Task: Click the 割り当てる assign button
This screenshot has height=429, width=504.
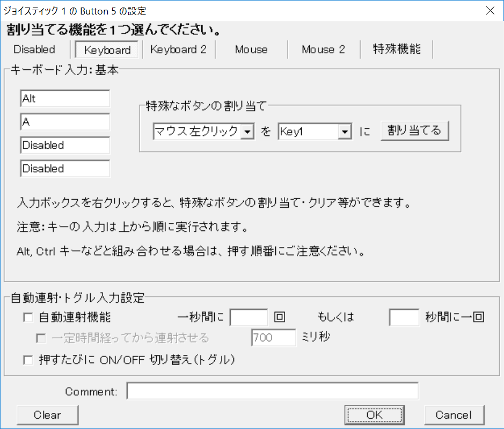Action: click(x=414, y=130)
